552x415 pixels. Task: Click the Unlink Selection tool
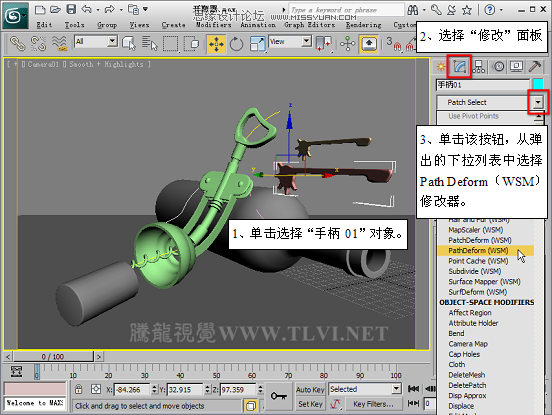pos(38,43)
